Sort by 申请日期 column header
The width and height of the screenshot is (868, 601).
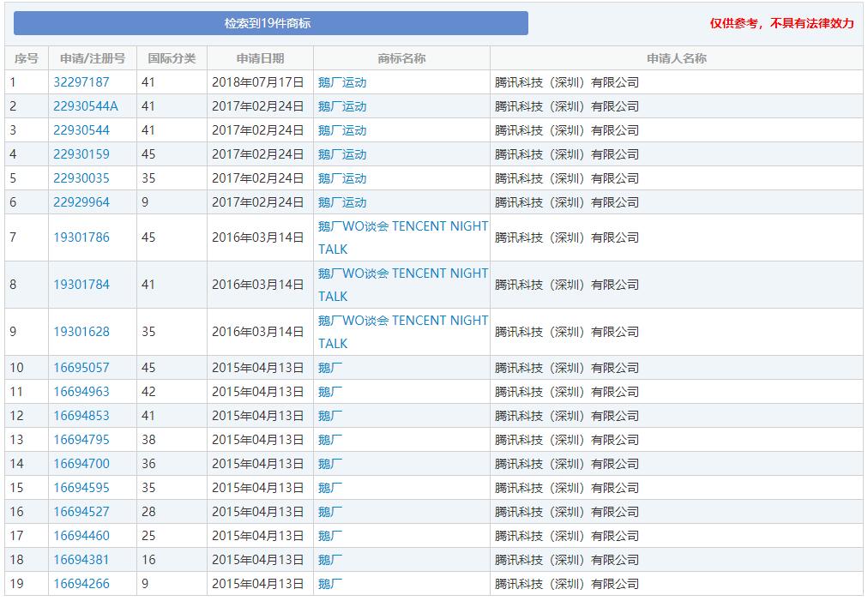click(x=260, y=58)
